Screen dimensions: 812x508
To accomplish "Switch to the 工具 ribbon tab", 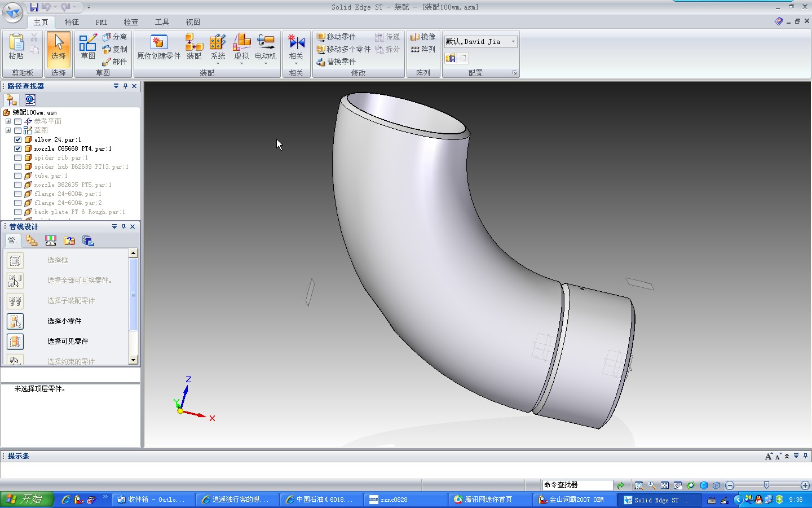I will [162, 22].
